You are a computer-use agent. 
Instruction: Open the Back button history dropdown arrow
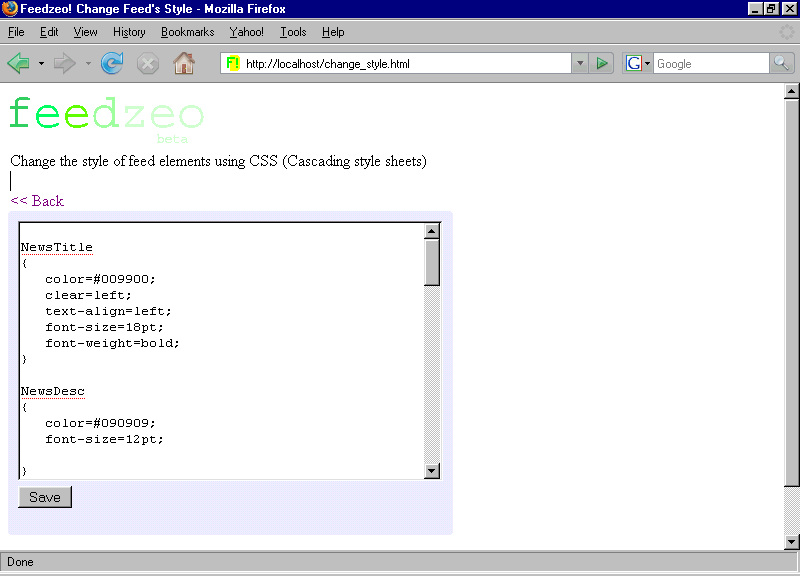click(x=41, y=64)
